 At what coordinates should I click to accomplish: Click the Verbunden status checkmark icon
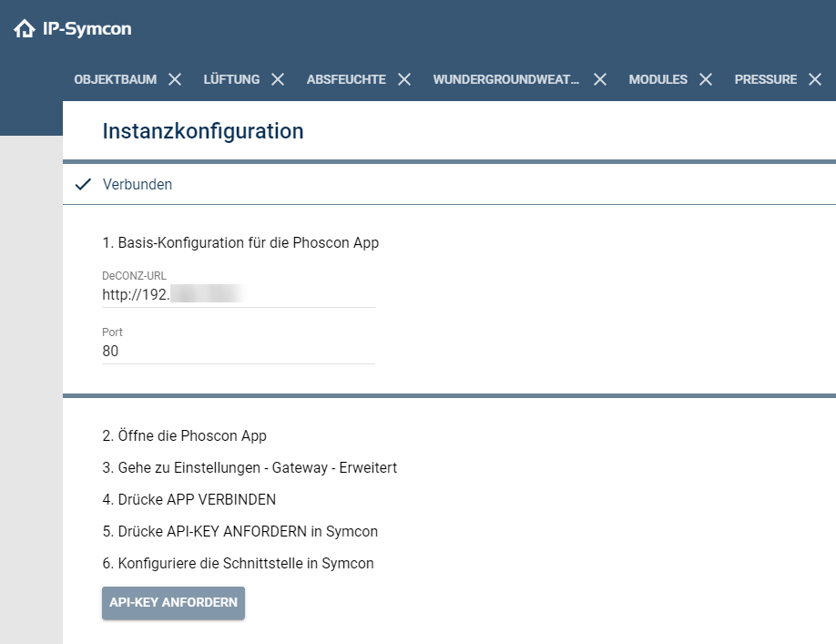click(83, 184)
